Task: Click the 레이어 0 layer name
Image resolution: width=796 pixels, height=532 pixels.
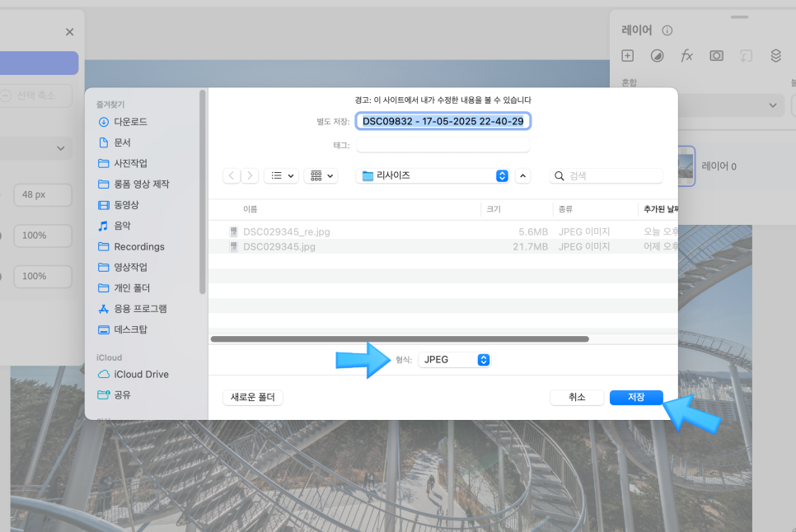Action: (719, 166)
